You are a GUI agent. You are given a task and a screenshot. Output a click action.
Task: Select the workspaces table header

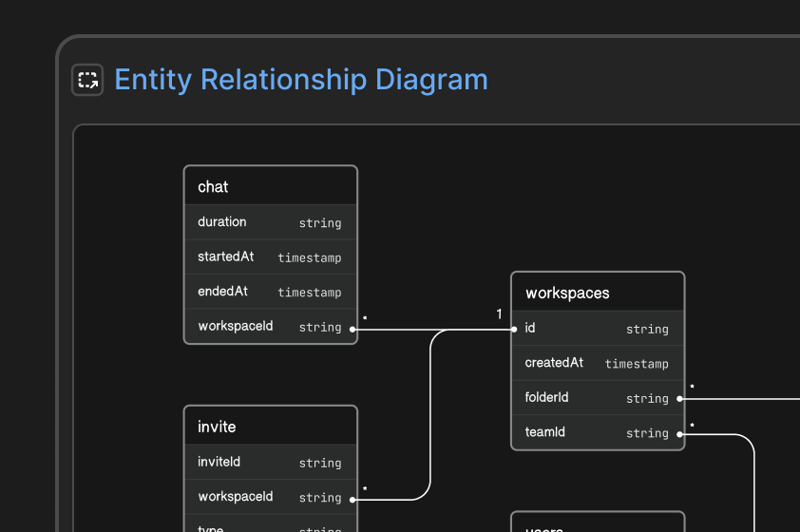[598, 293]
